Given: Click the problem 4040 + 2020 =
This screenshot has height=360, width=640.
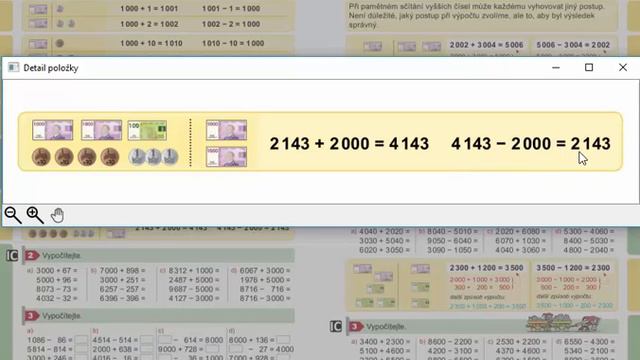Looking at the screenshot, I should click(x=384, y=231).
